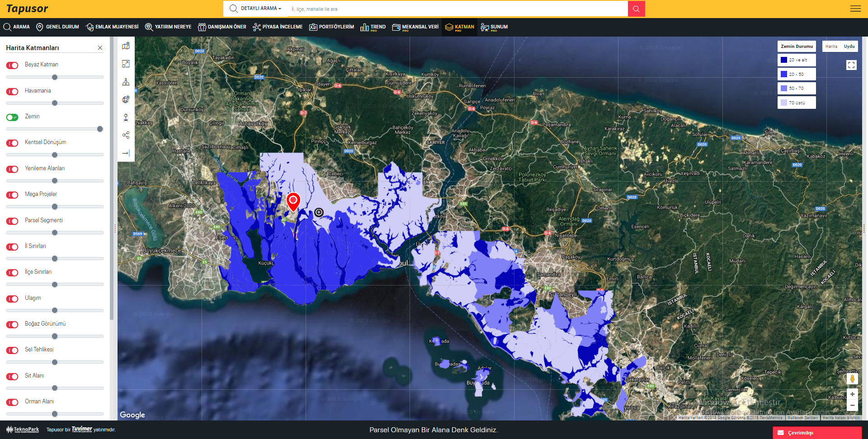The width and height of the screenshot is (868, 439).
Task: Open EMLAK MUAYENESİ section
Action: coord(112,27)
